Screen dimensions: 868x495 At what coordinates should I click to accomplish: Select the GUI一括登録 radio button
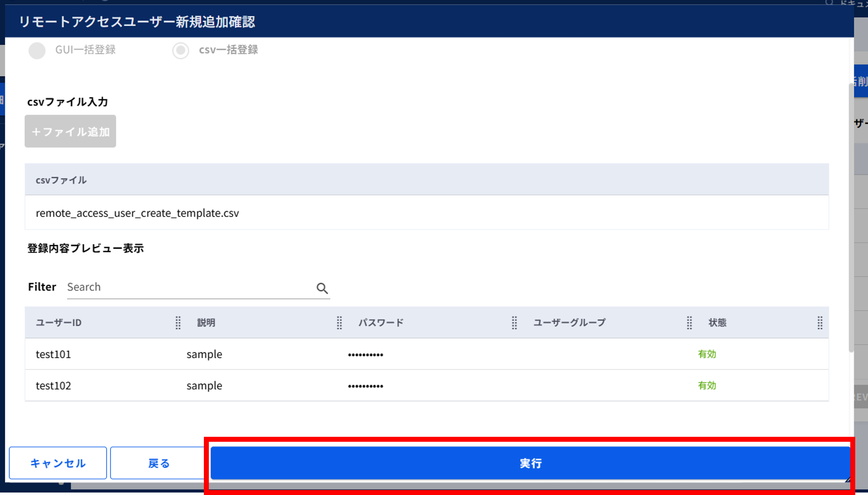tap(37, 50)
